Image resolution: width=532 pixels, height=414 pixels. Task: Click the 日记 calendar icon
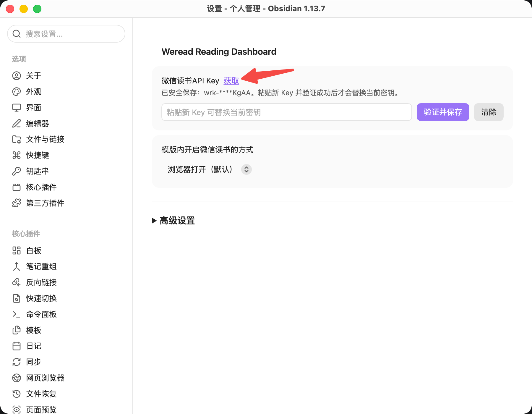pos(17,346)
